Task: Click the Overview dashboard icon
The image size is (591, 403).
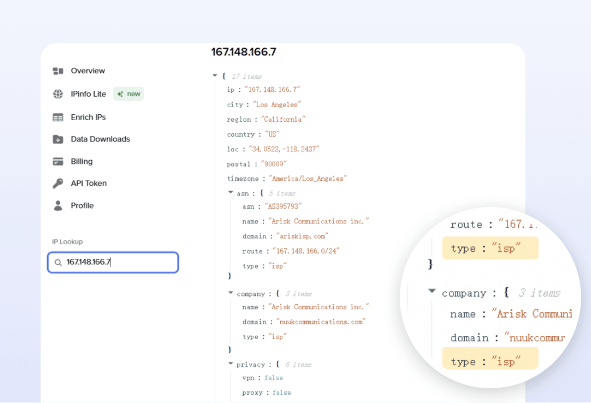Action: tap(58, 71)
